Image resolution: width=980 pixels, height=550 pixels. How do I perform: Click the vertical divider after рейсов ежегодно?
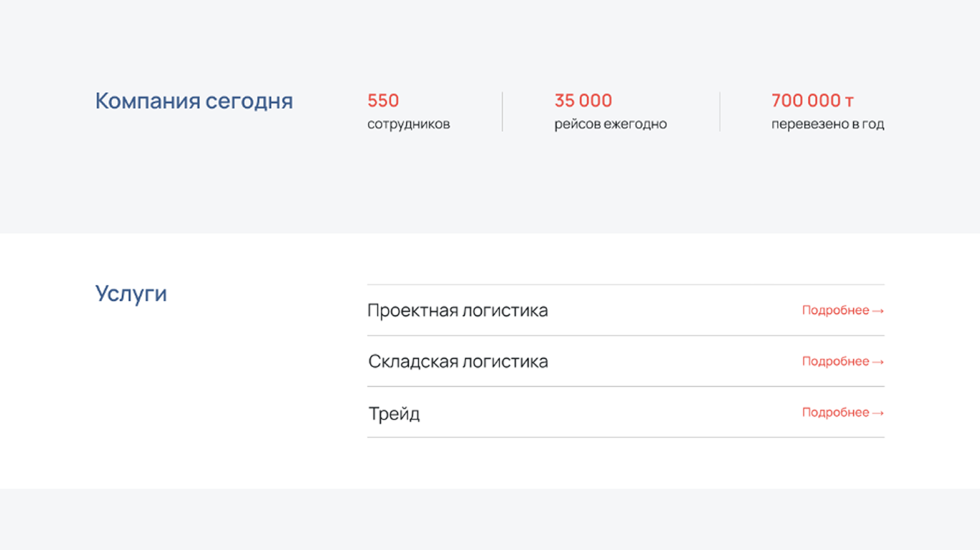pos(720,111)
